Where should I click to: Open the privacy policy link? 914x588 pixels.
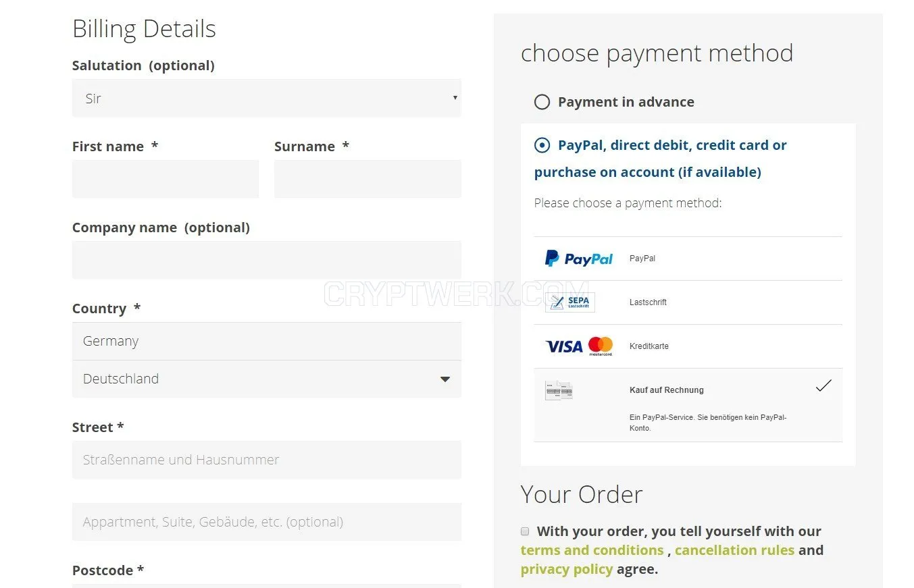tap(566, 569)
